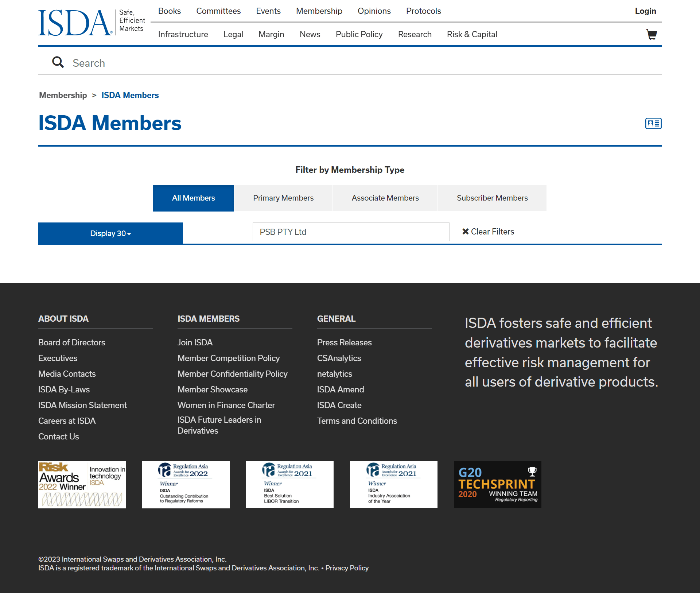Image resolution: width=700 pixels, height=593 pixels.
Task: Open ISDA Future Leaders in Derivatives link
Action: 219,425
